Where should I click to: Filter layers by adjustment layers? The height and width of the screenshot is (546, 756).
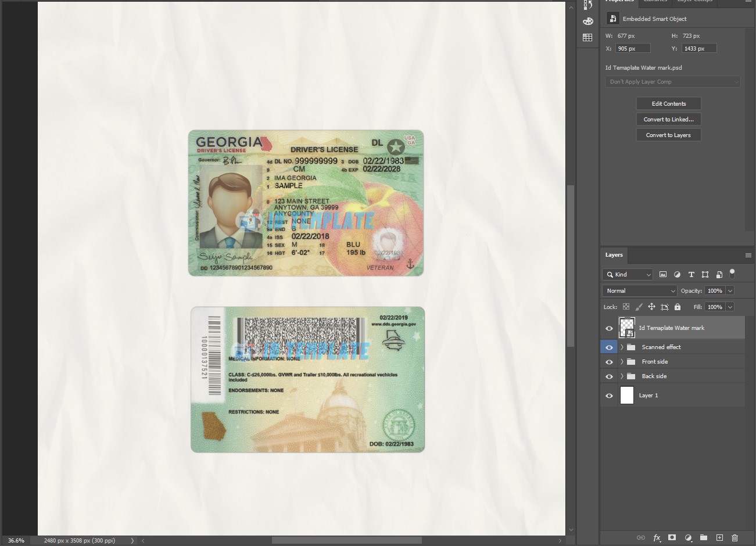(x=677, y=274)
